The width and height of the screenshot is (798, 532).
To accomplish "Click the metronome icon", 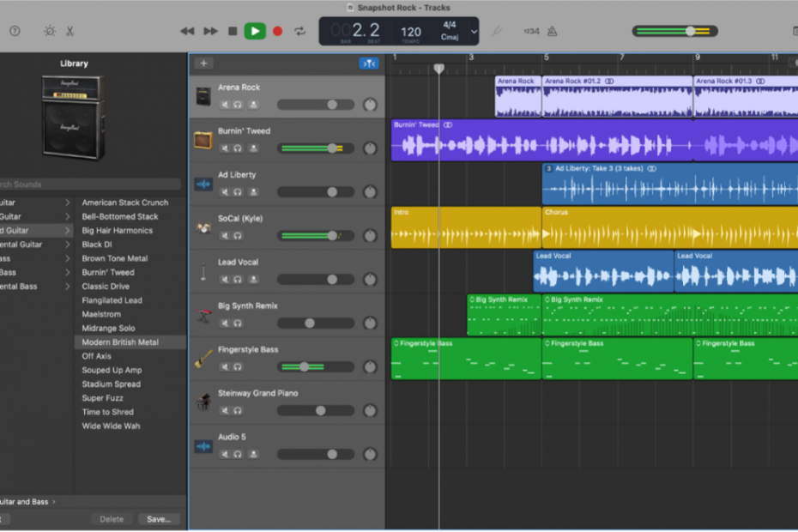I will [x=553, y=31].
